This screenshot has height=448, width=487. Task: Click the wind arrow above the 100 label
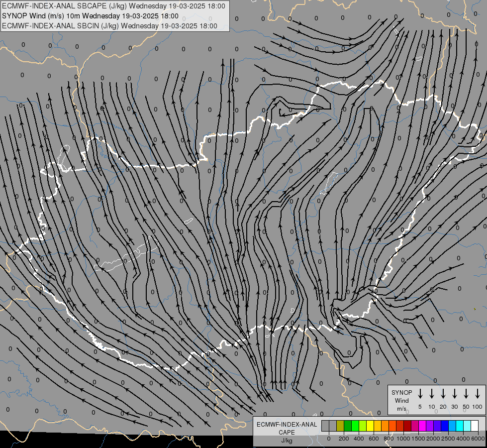pyautogui.click(x=478, y=393)
